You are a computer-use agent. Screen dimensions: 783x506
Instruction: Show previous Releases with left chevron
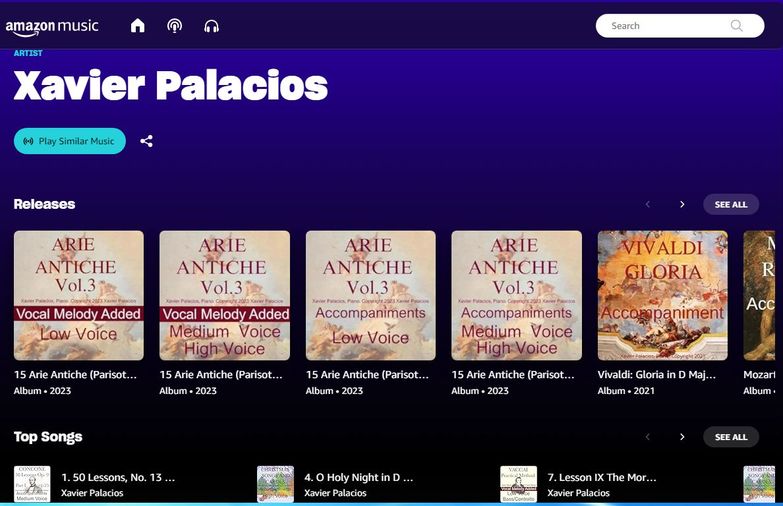(648, 204)
